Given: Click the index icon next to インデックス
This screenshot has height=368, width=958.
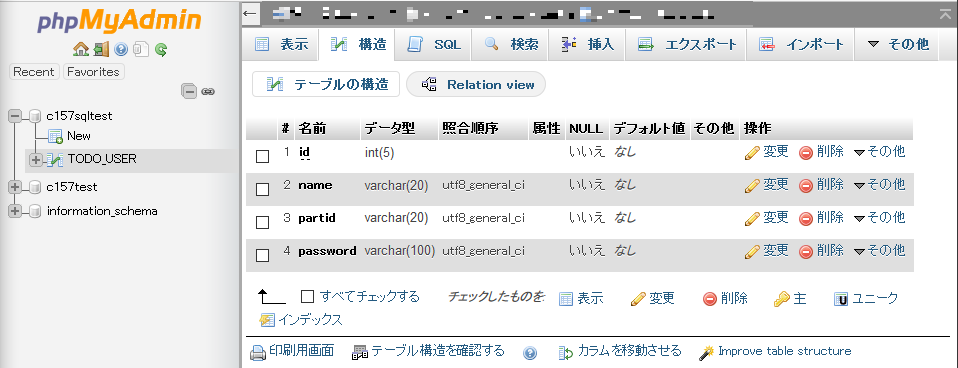Looking at the screenshot, I should click(267, 320).
